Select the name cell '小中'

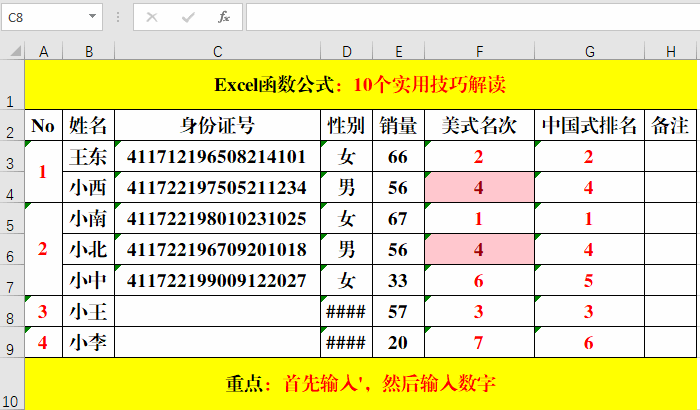[89, 280]
